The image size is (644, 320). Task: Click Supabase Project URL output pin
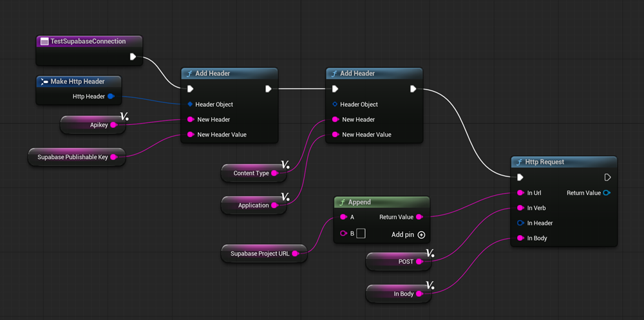coord(296,254)
